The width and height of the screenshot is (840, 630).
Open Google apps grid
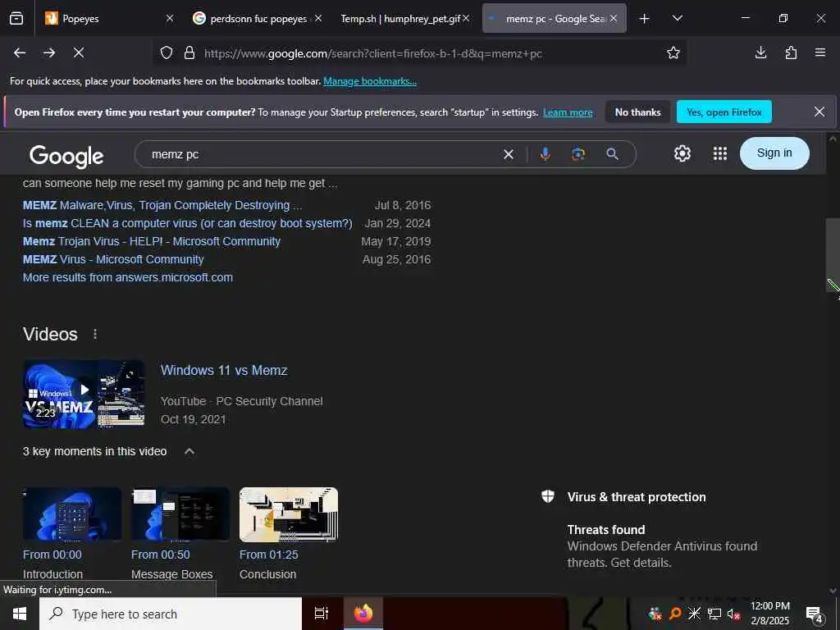pyautogui.click(x=720, y=153)
